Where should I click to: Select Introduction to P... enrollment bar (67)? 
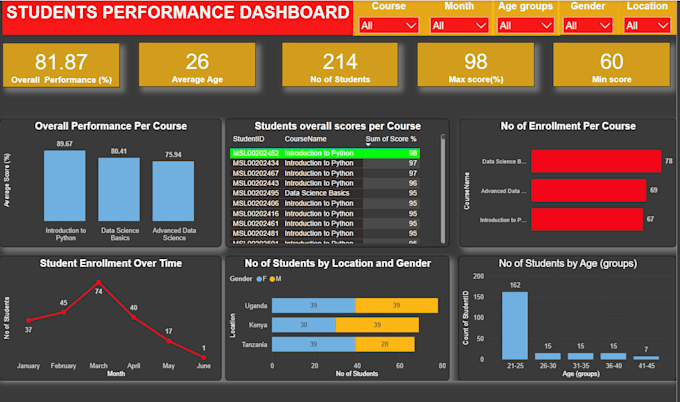click(x=587, y=219)
